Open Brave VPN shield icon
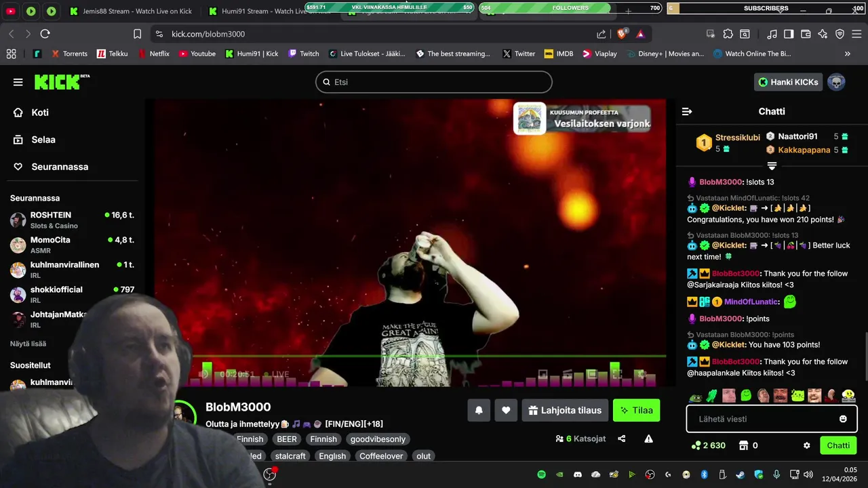 click(840, 34)
